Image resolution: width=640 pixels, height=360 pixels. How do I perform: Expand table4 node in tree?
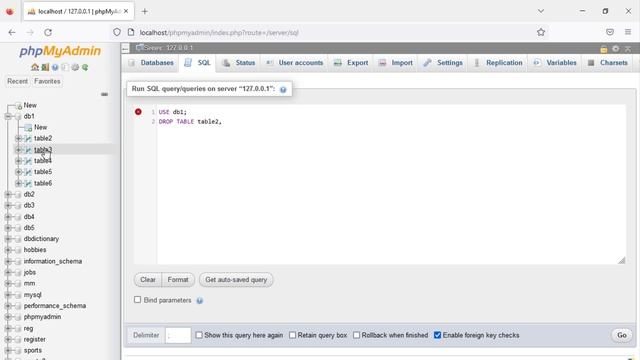18,161
